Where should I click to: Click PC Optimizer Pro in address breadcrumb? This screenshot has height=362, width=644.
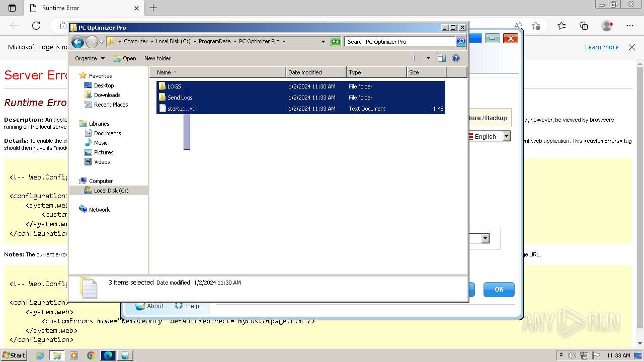click(x=259, y=42)
